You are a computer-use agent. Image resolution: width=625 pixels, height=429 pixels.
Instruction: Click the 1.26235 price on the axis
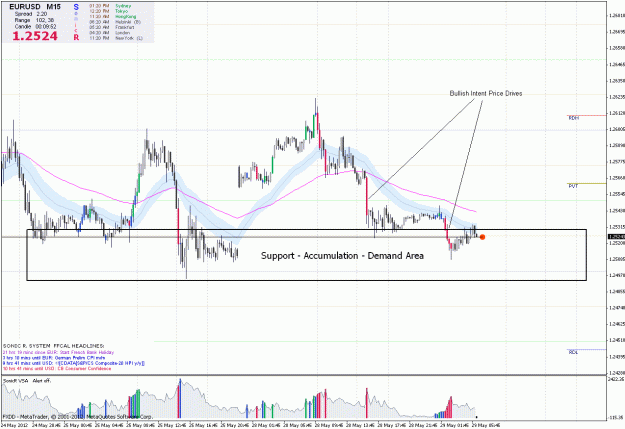[x=616, y=97]
